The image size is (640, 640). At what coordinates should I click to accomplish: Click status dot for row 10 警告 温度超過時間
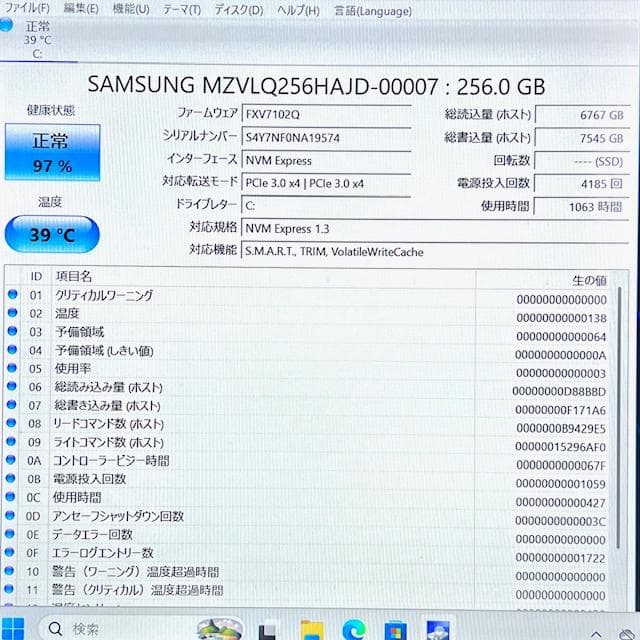pos(9,570)
